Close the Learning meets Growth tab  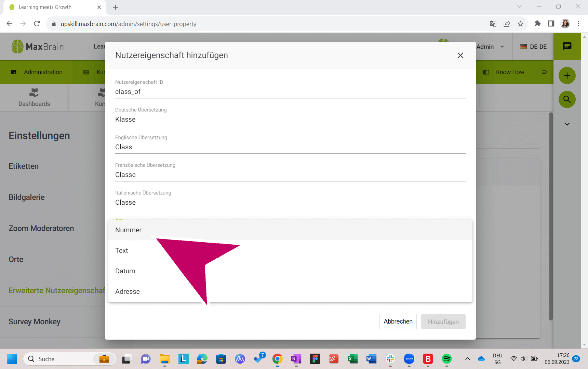pos(99,7)
